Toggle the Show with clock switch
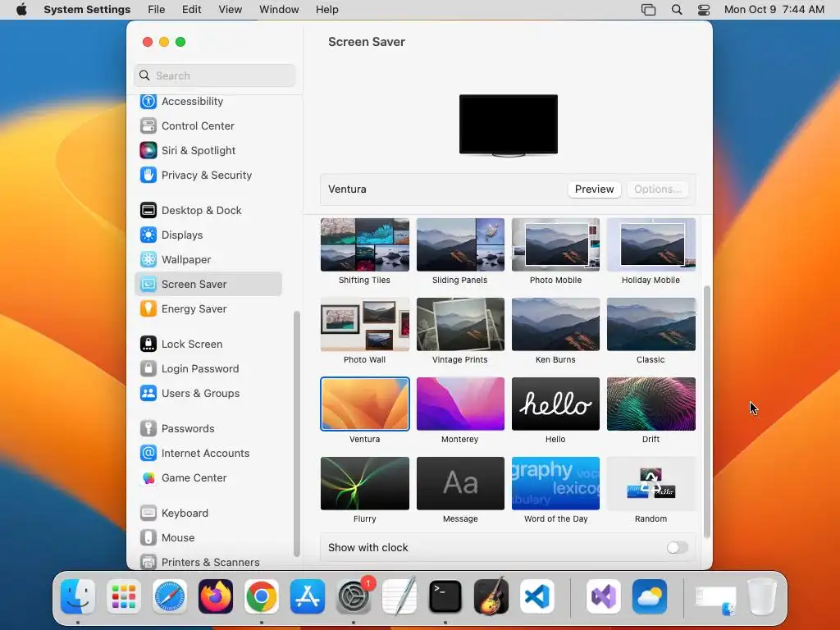 coord(677,547)
